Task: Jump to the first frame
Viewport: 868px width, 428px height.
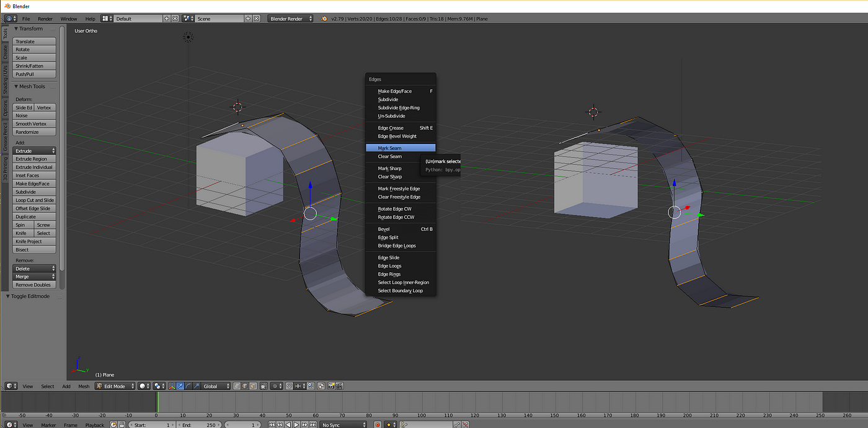Action: tap(272, 425)
